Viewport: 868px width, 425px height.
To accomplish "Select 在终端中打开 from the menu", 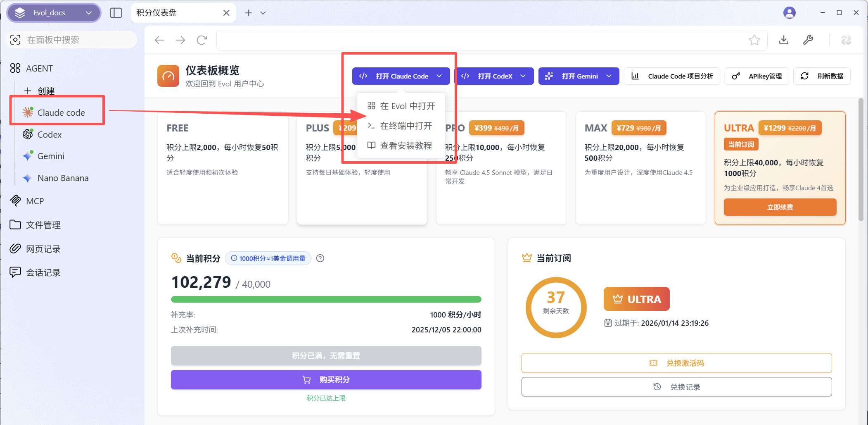I will coord(406,126).
